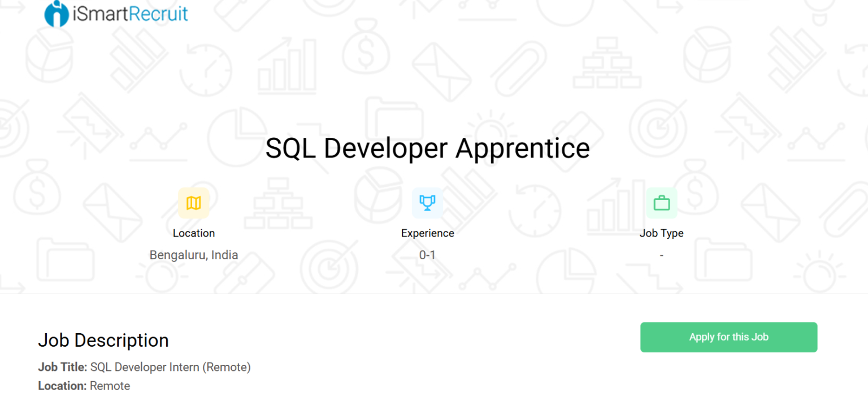Click the Experience label
The height and width of the screenshot is (393, 868).
point(428,233)
